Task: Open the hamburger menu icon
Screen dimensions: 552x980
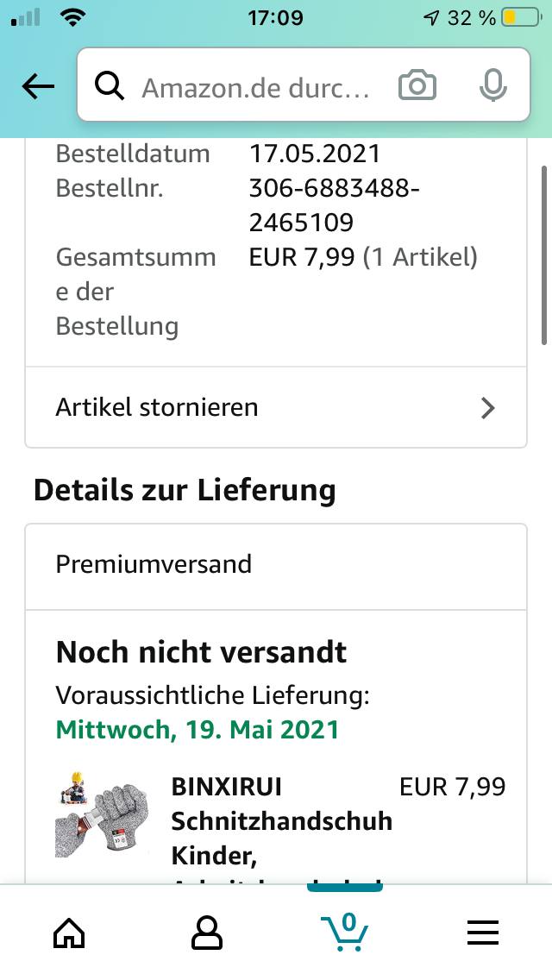Action: point(483,933)
